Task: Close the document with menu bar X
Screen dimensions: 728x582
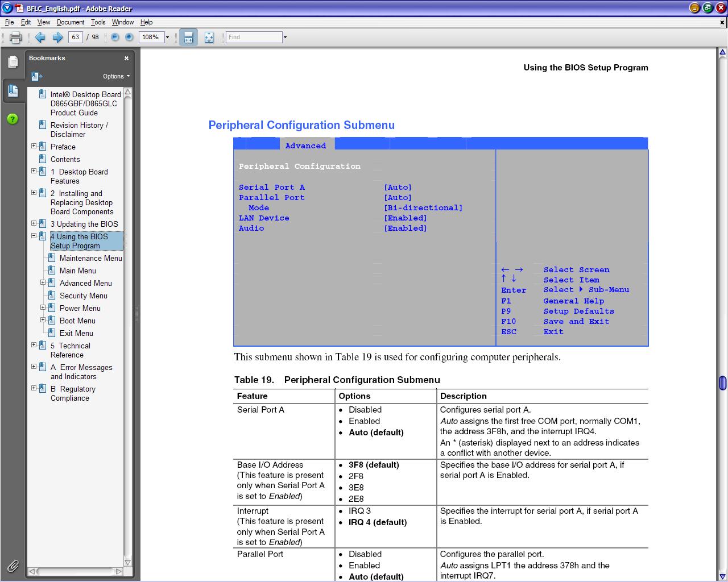Action: click(x=722, y=23)
